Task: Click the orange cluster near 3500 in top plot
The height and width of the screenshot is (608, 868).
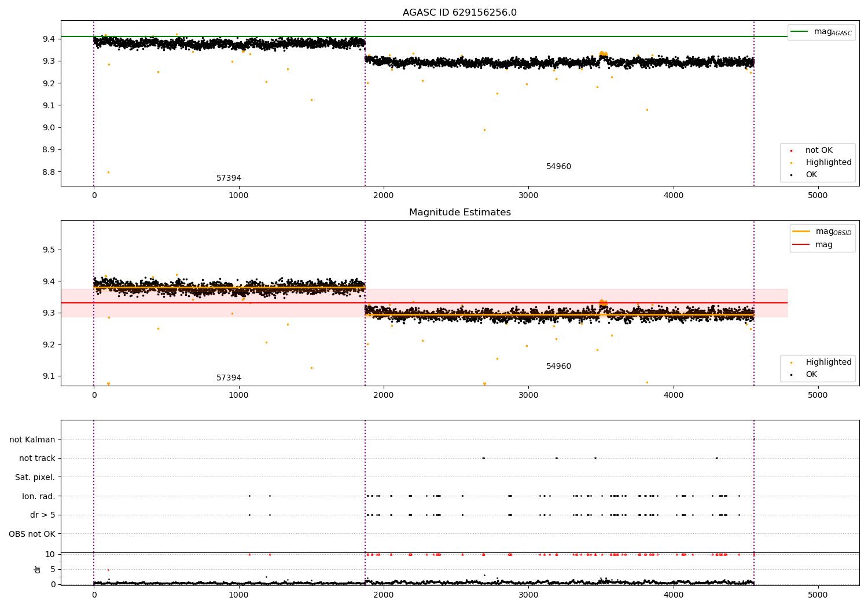Action: [603, 54]
